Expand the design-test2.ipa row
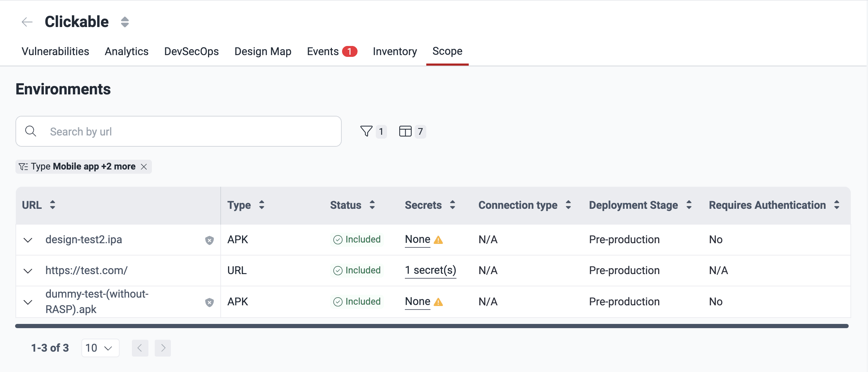868x372 pixels. [x=28, y=240]
